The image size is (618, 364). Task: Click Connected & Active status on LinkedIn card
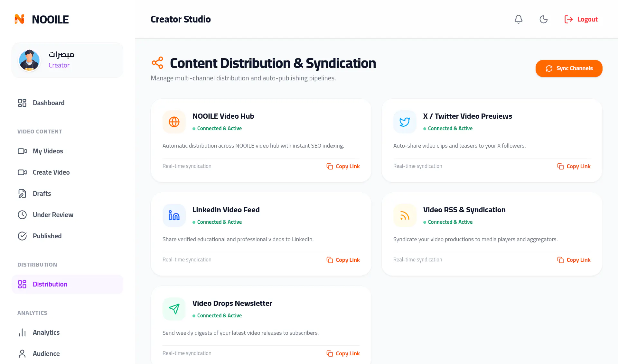point(217,222)
